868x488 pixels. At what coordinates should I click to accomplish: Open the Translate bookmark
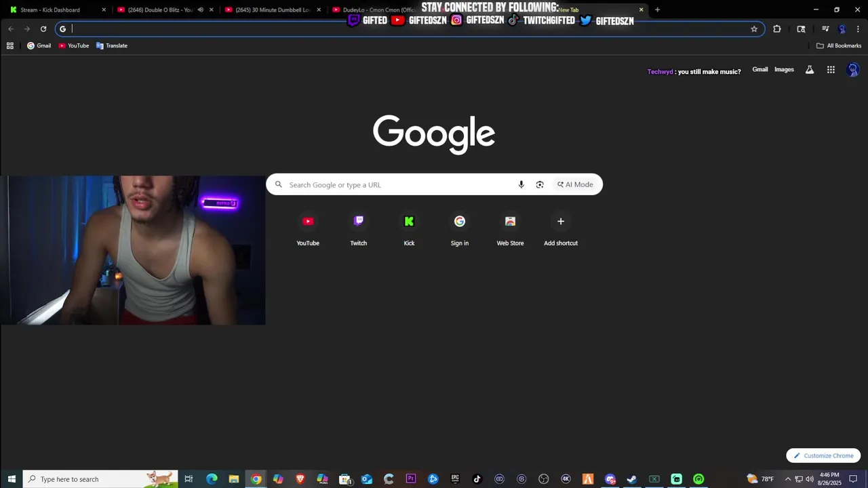pyautogui.click(x=111, y=45)
